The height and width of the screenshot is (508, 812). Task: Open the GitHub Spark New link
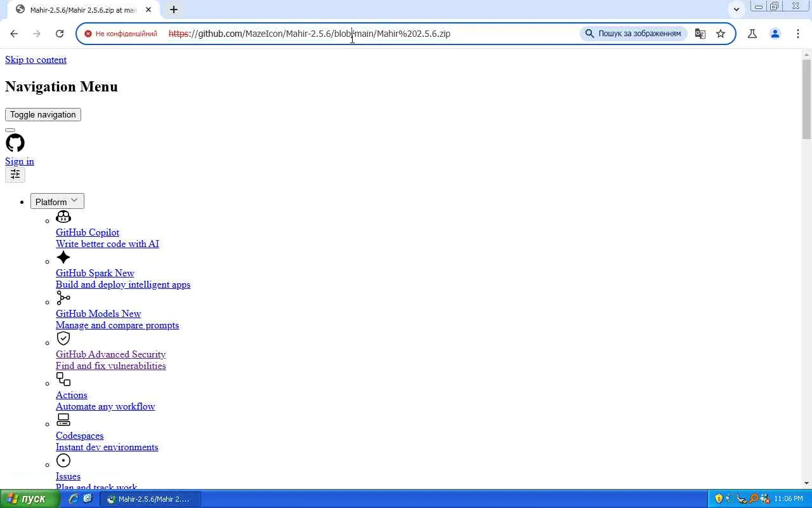[95, 273]
